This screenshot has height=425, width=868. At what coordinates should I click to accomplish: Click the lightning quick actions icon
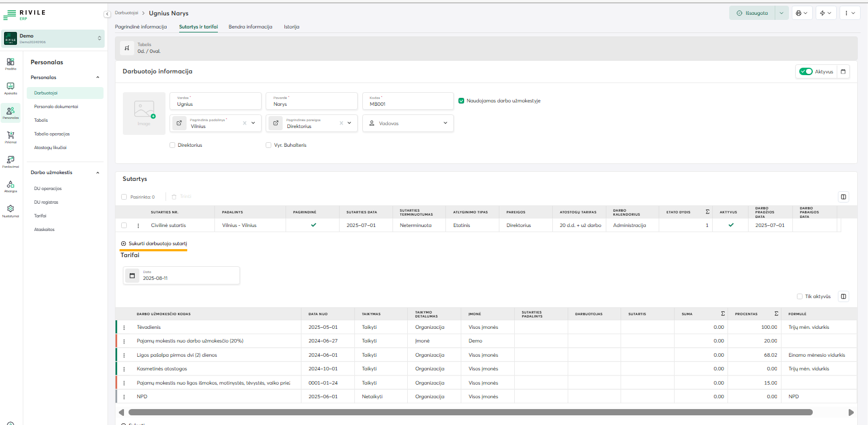click(825, 13)
